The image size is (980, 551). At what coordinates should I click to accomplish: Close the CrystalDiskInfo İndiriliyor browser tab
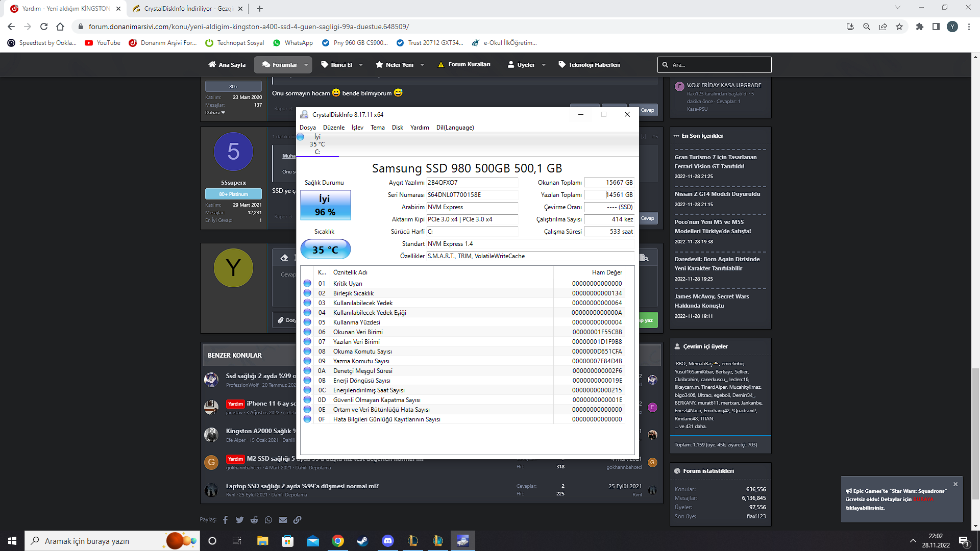coord(240,9)
